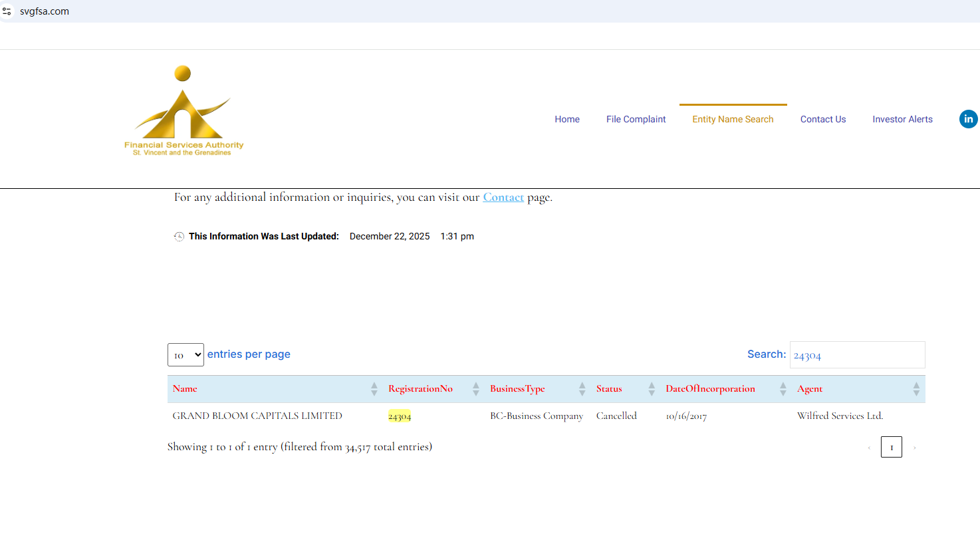Open Contact Us from navigation
980x540 pixels.
coord(822,120)
